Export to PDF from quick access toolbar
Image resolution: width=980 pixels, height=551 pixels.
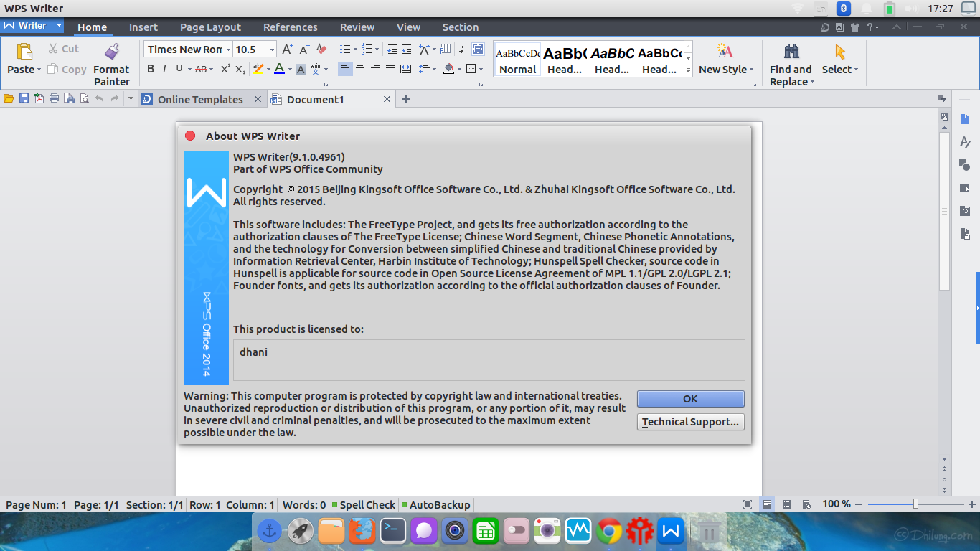39,99
